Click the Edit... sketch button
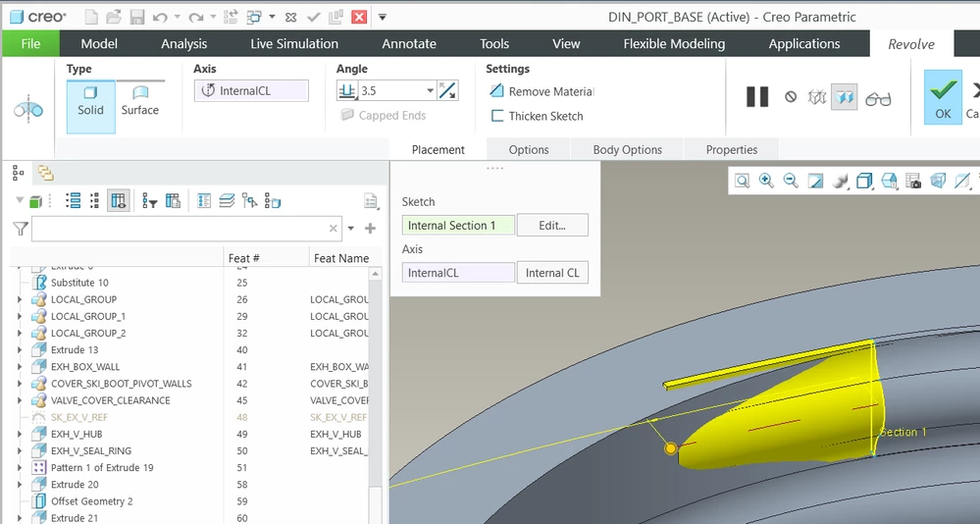Image resolution: width=980 pixels, height=524 pixels. tap(552, 225)
